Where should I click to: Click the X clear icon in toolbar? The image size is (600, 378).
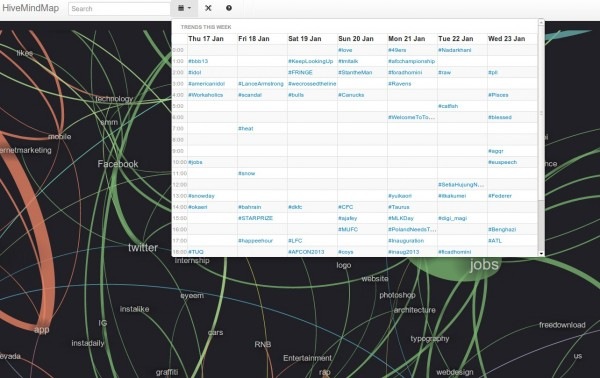pyautogui.click(x=208, y=8)
